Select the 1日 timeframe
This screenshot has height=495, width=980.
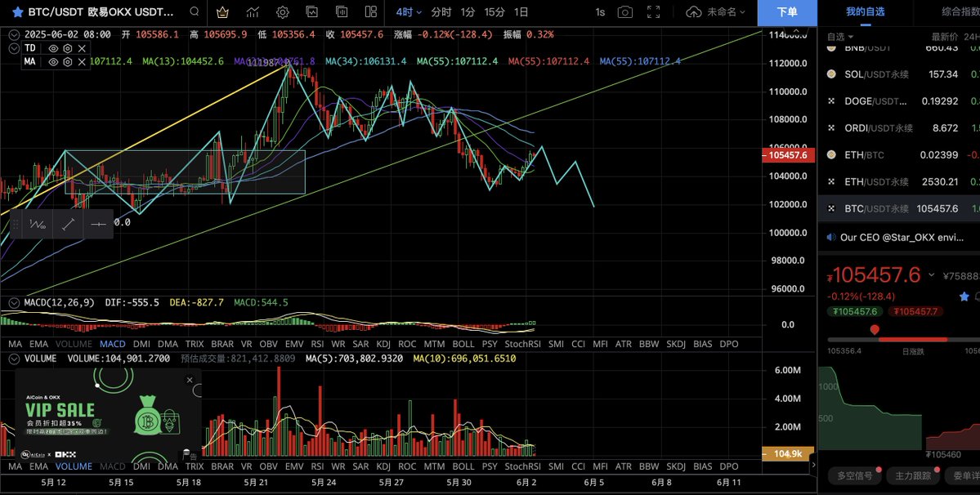pos(521,12)
